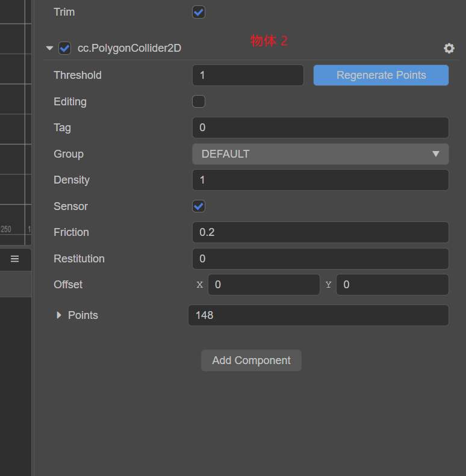Disable the cc.PolygonCollider2D component checkbox

(64, 48)
